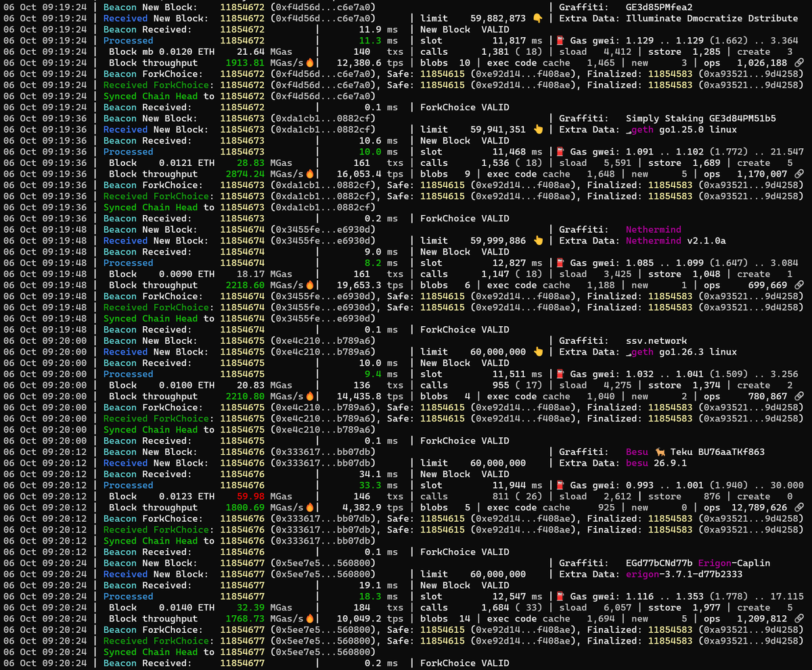Click the 32.39 MGas block value
The image size is (812, 670).
(x=252, y=607)
